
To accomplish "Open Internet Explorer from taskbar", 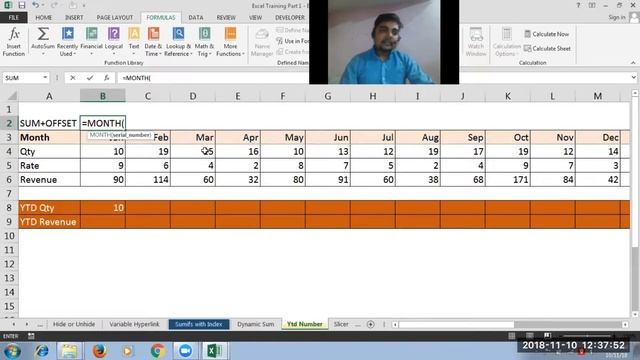I will pos(42,351).
